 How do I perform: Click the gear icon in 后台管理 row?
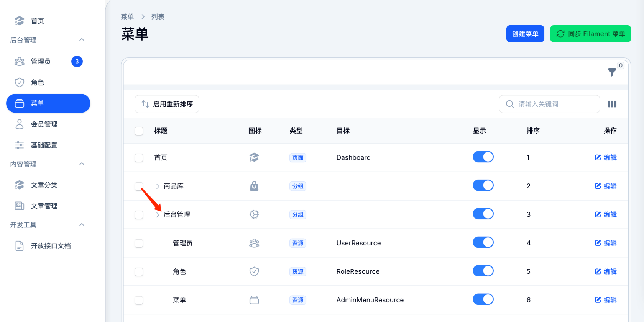tap(254, 214)
